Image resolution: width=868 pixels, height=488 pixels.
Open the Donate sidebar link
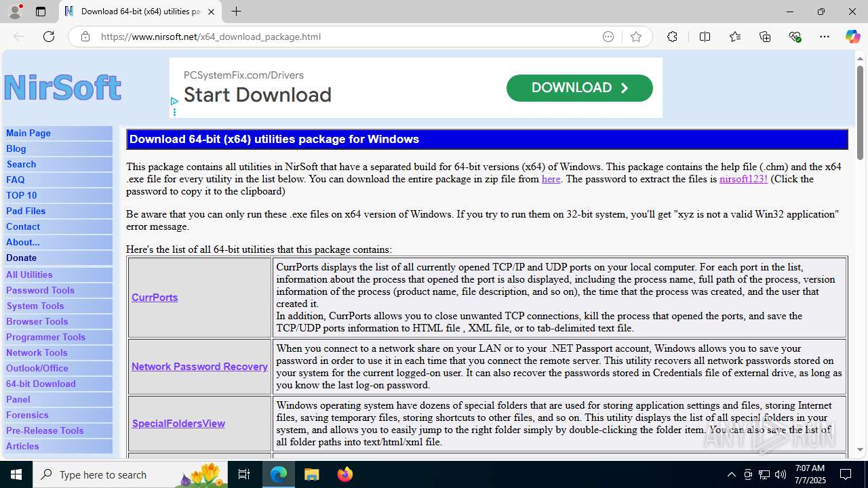pyautogui.click(x=22, y=258)
